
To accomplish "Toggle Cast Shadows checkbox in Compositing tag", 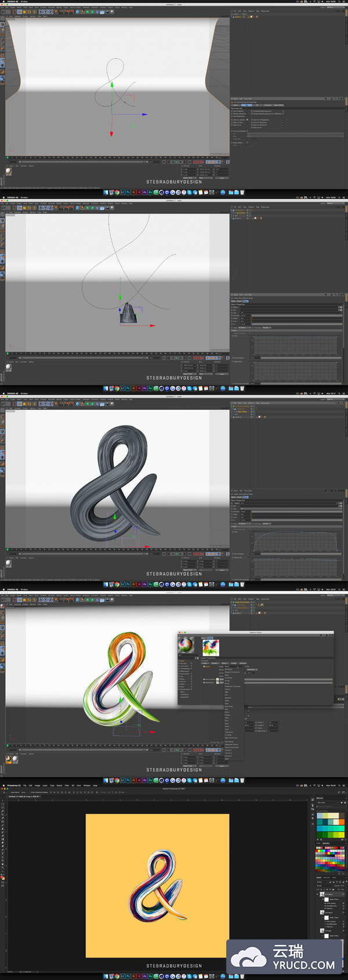I will pyautogui.click(x=247, y=111).
